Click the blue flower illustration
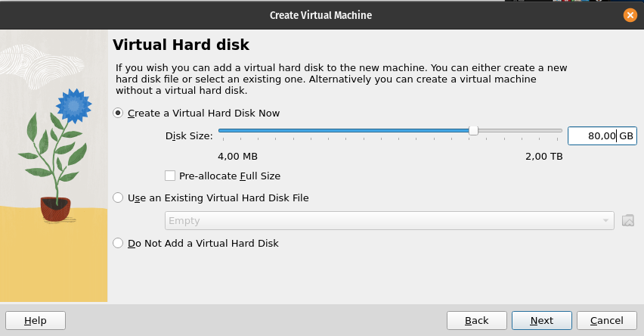 pos(73,103)
